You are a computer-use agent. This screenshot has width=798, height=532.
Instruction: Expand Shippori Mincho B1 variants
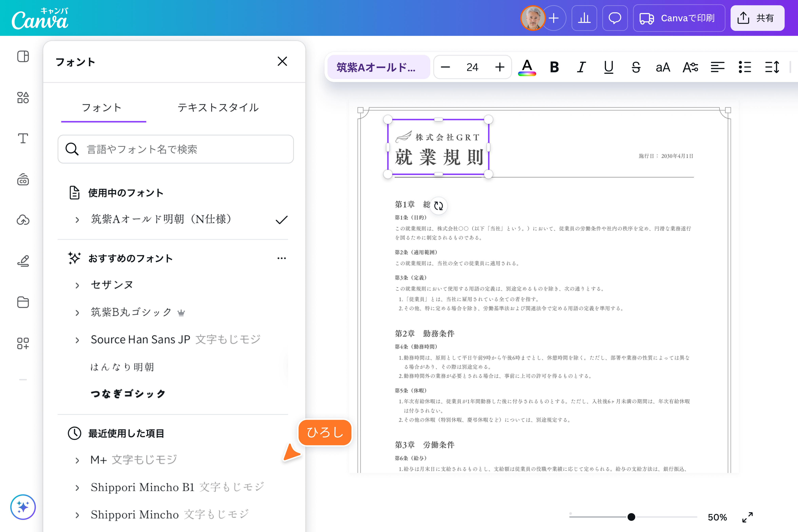77,488
